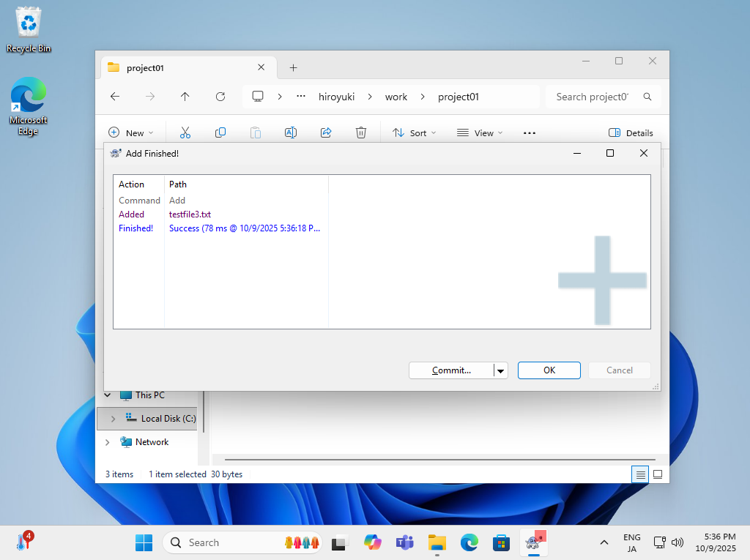The height and width of the screenshot is (560, 750).
Task: Open the Commit button dropdown arrow
Action: point(501,370)
